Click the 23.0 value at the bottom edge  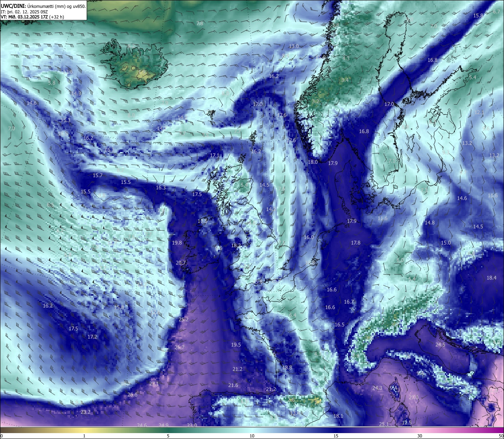[x=192, y=425]
